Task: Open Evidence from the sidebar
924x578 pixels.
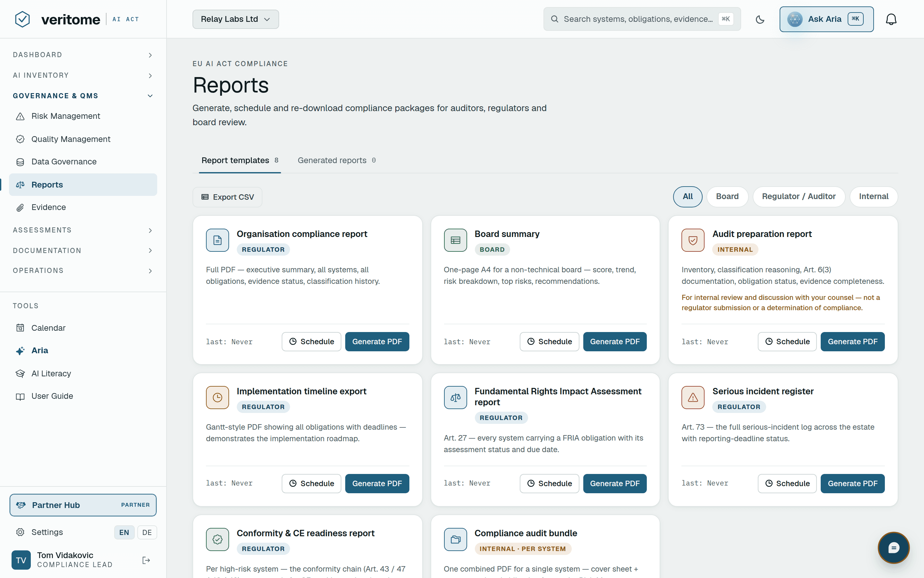Action: coord(83,207)
